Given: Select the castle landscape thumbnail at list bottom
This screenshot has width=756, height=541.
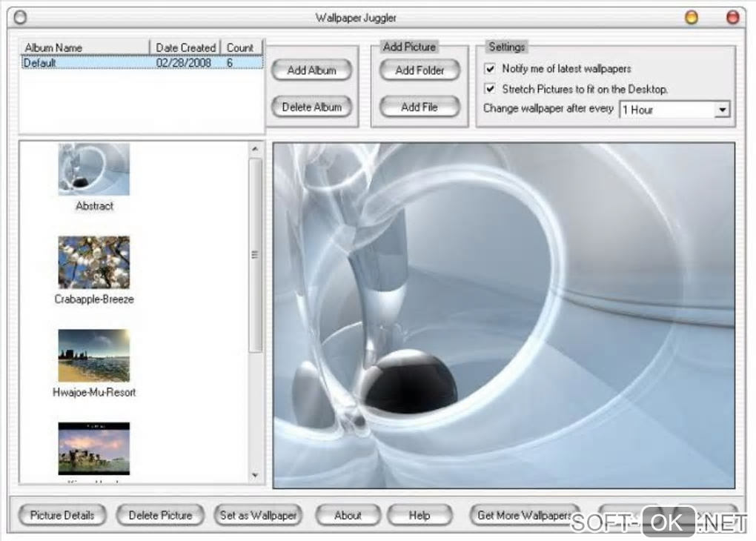Looking at the screenshot, I should 94,448.
